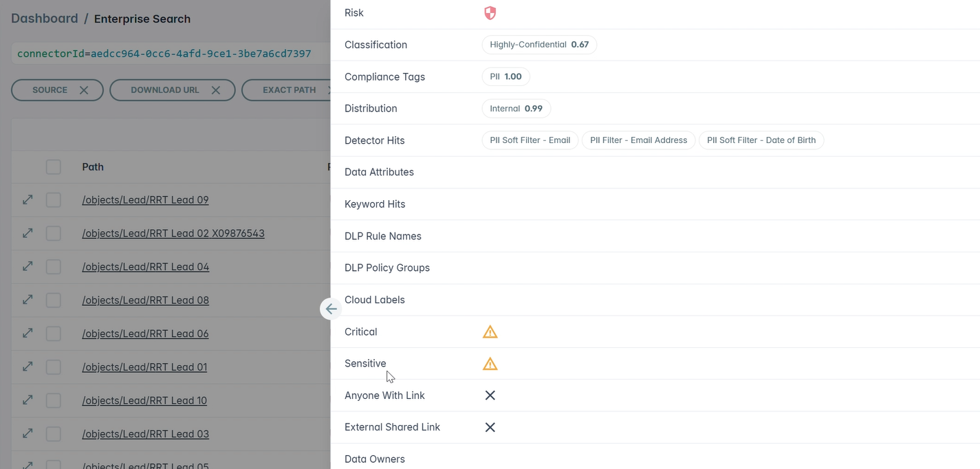Go to Dashboard in the breadcrumb
This screenshot has height=469, width=980.
(x=45, y=19)
